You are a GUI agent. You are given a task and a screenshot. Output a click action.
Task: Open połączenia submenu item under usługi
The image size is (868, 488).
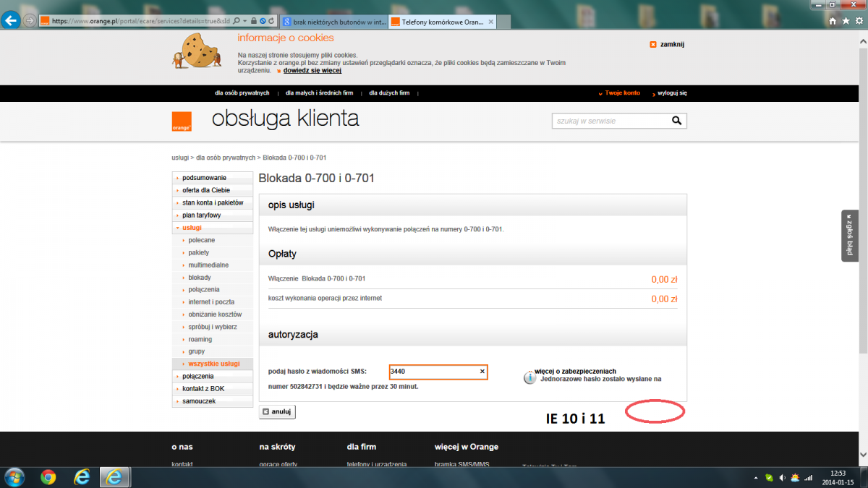(204, 289)
